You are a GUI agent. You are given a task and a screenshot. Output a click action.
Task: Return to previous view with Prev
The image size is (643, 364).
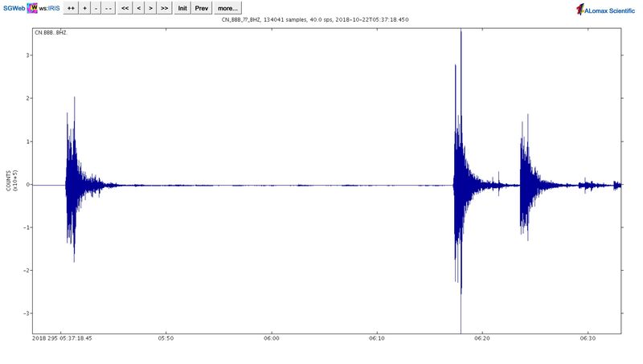[x=202, y=8]
